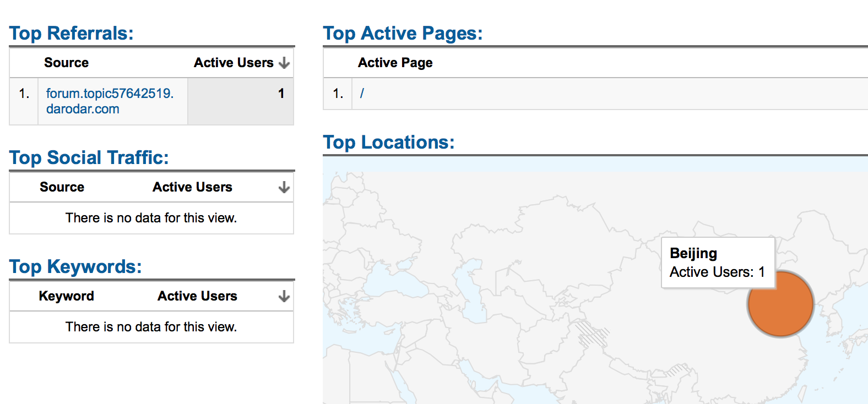
Task: Click sort arrow in Top Referrals header
Action: pos(284,63)
